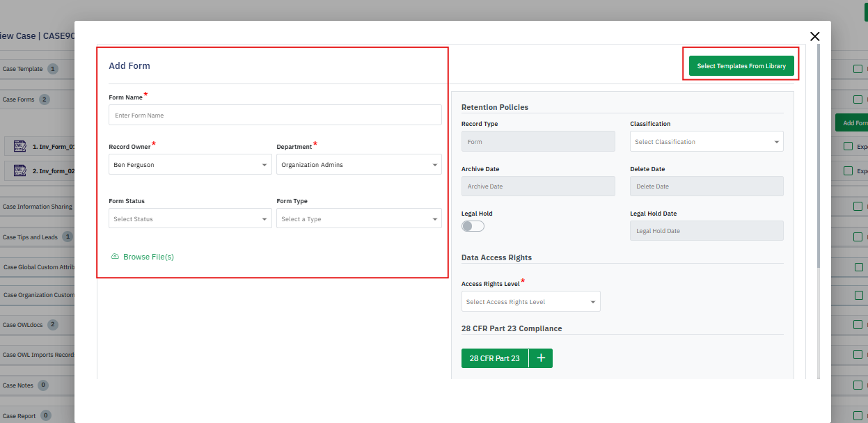This screenshot has height=423, width=868.
Task: Open the Case Notes section
Action: 18,385
